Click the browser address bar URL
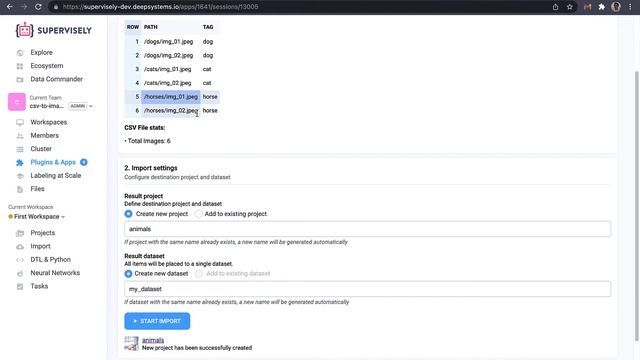 coord(160,7)
